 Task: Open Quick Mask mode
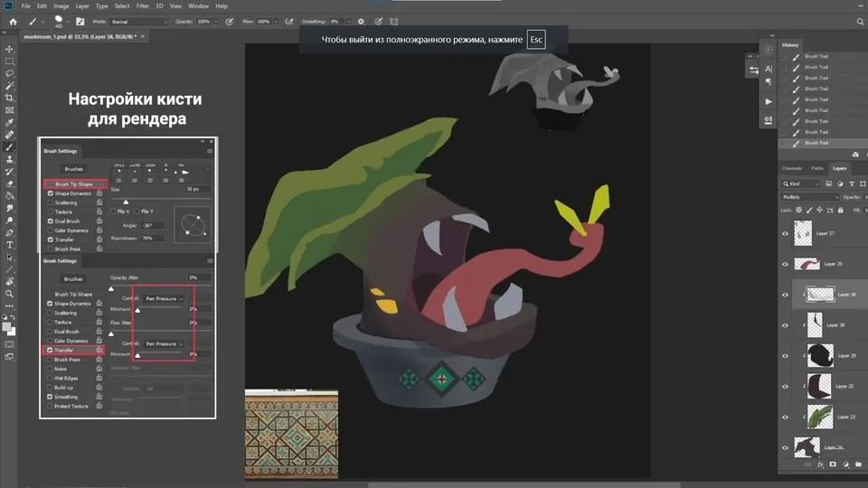9,344
